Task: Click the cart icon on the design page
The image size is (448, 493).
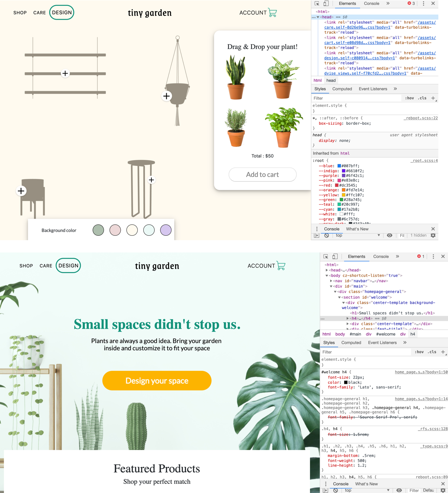Action: click(272, 13)
